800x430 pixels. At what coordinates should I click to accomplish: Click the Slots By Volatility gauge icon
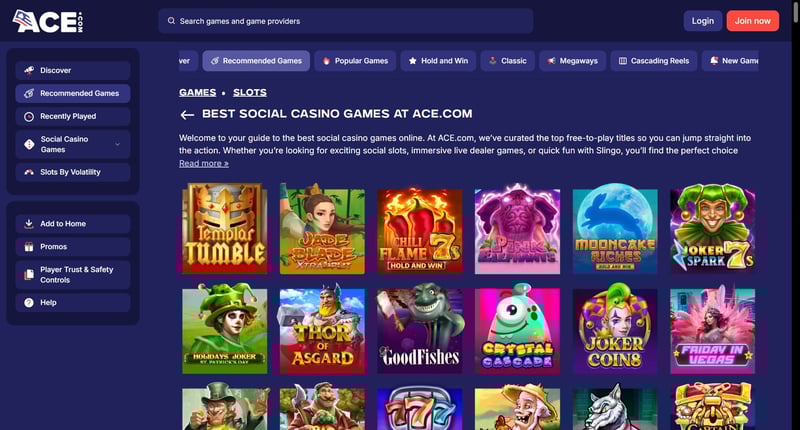click(29, 172)
